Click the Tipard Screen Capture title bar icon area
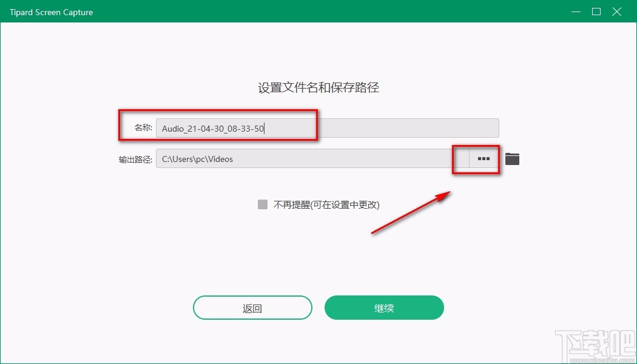Screen dimensions: 637x364 tap(51, 12)
